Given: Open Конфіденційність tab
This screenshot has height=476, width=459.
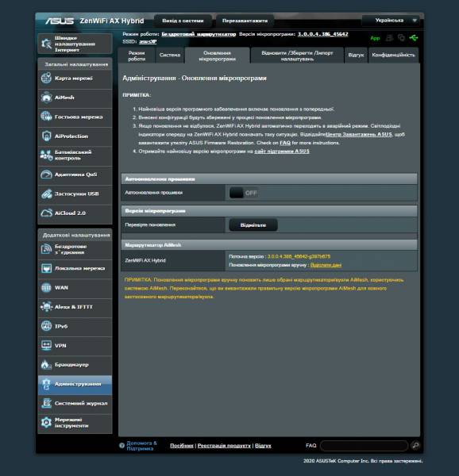Looking at the screenshot, I should click(x=393, y=56).
